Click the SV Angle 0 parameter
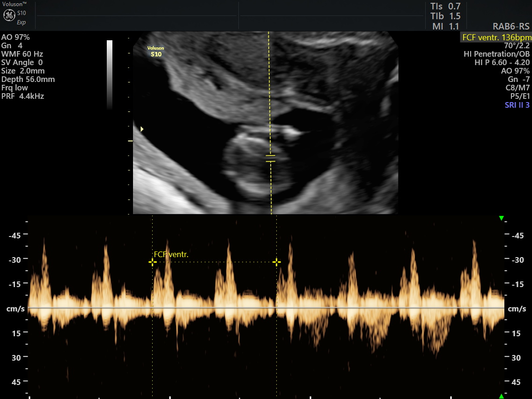 22,62
